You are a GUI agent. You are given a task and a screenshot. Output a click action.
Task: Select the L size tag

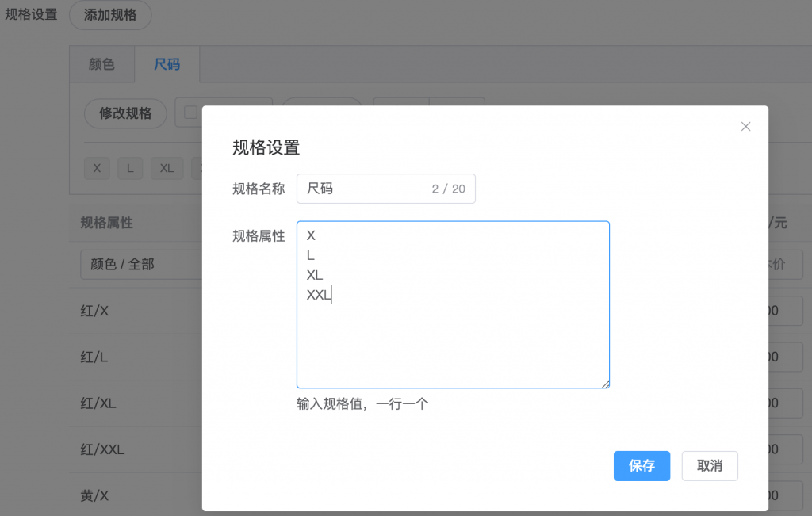tap(130, 168)
